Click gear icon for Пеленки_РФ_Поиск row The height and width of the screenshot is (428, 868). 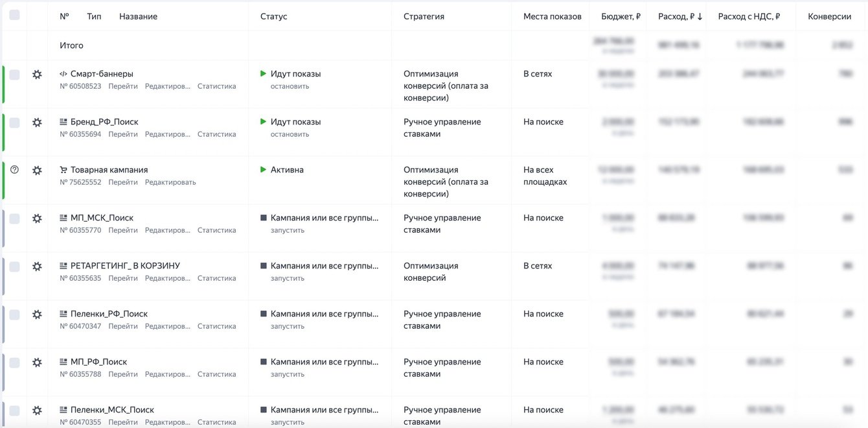click(x=37, y=315)
